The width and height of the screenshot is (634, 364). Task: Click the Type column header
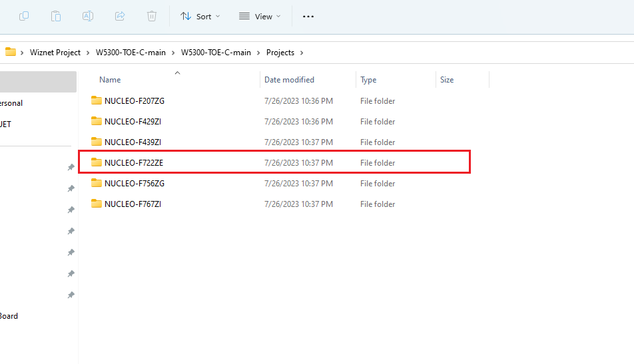coord(368,80)
